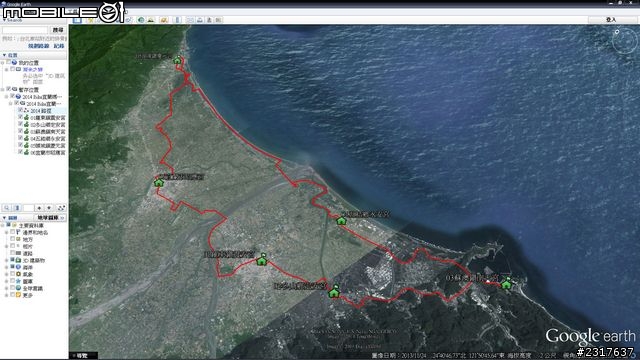Collapse the 暫存位置 tree node
Viewport: 640px width, 360px height.
[2, 89]
